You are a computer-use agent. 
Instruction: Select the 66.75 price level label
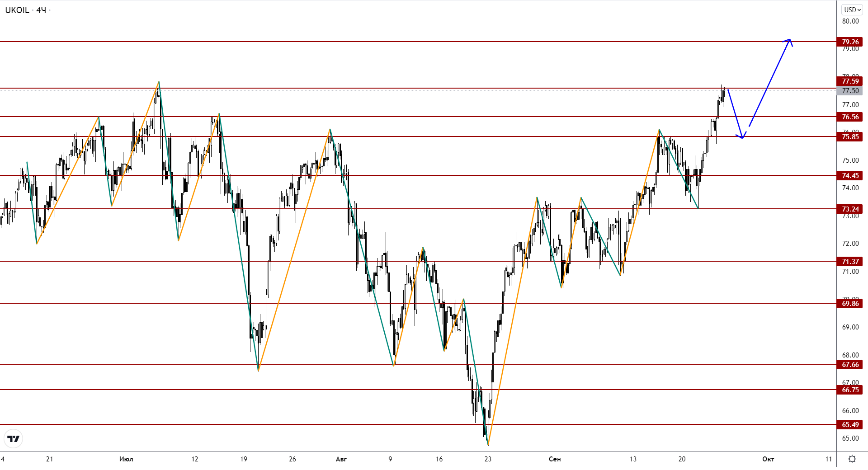pyautogui.click(x=850, y=390)
